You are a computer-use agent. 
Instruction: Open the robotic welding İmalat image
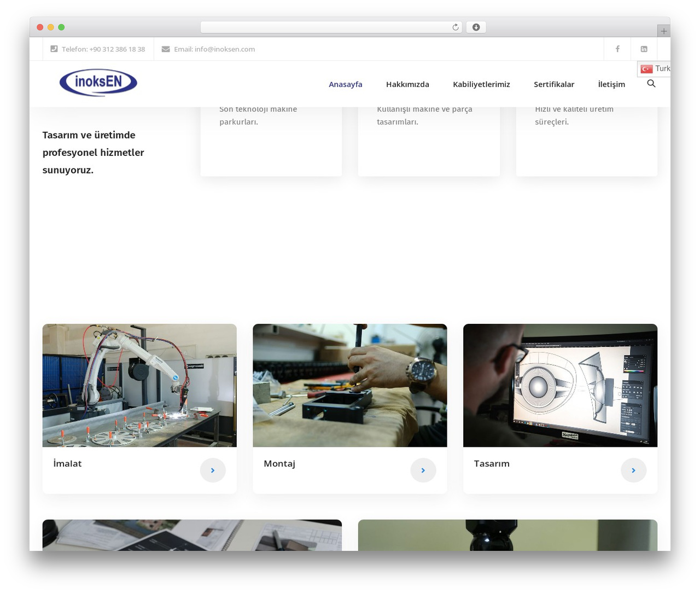[x=139, y=385]
